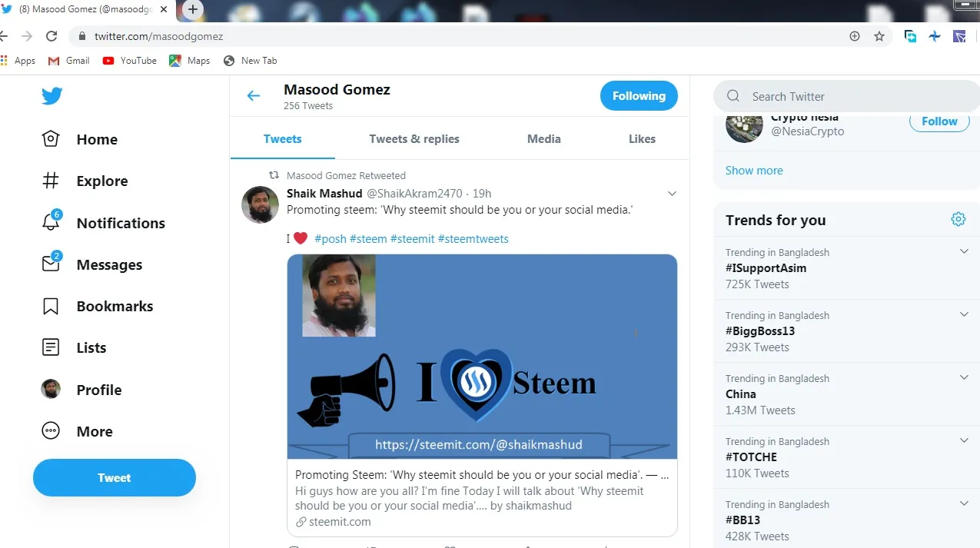Click Crypto nesia profile avatar
This screenshot has height=548, width=980.
click(744, 128)
